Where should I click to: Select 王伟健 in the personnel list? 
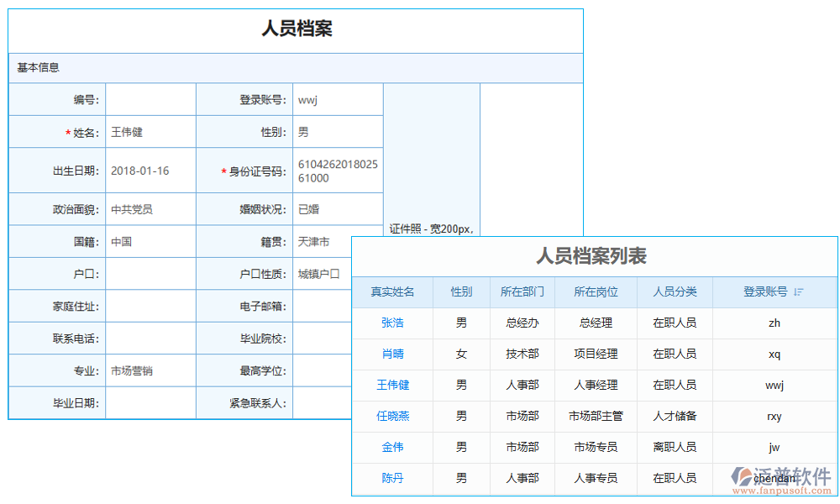(x=393, y=385)
